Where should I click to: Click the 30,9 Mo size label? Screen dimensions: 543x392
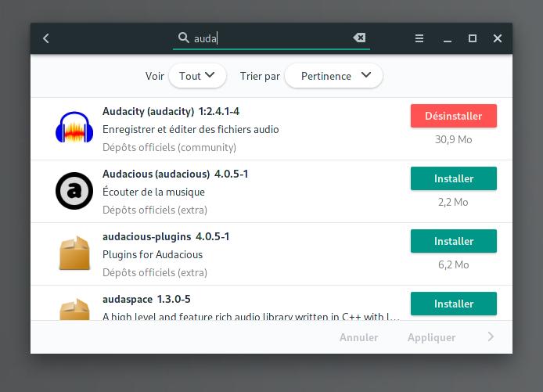[454, 139]
